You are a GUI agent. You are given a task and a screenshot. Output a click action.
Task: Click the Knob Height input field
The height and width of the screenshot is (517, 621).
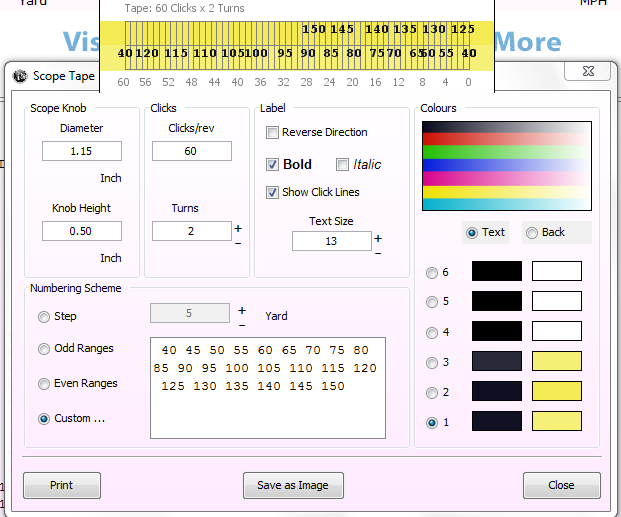(82, 231)
